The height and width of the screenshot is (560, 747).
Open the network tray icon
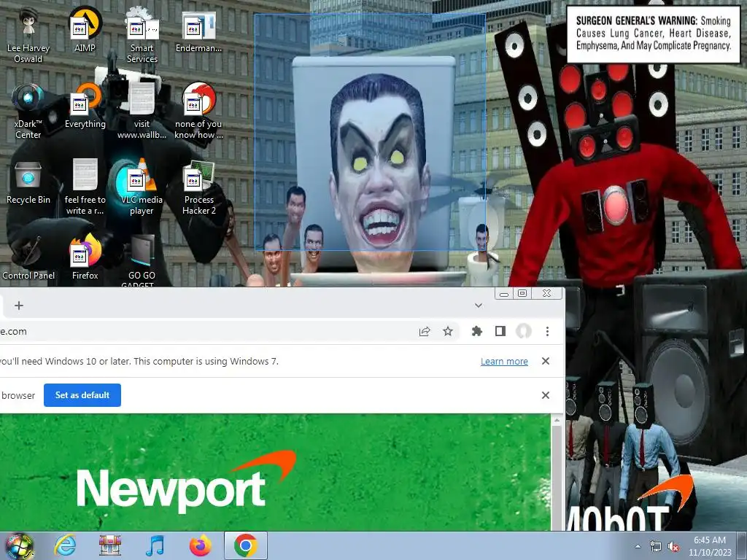point(656,547)
